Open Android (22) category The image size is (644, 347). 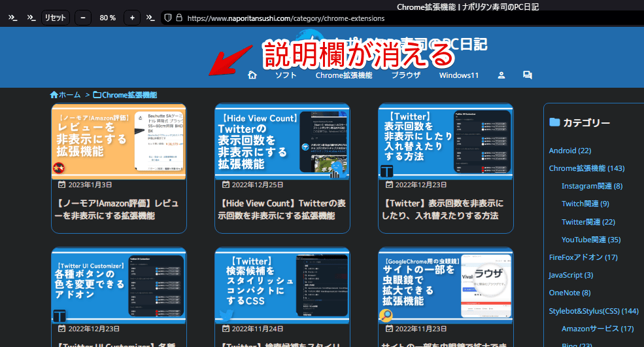tap(570, 151)
